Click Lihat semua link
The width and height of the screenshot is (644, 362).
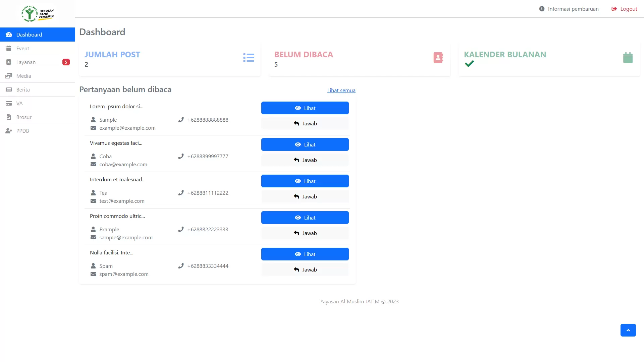pos(341,90)
